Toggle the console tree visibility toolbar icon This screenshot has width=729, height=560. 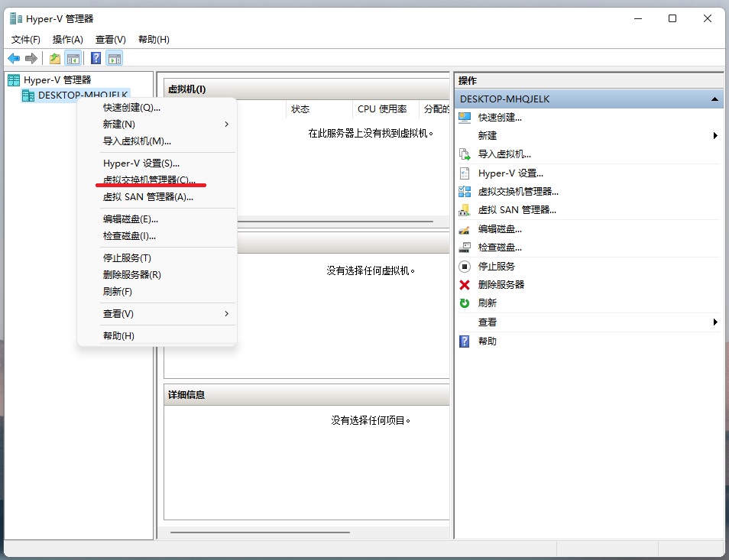(73, 58)
